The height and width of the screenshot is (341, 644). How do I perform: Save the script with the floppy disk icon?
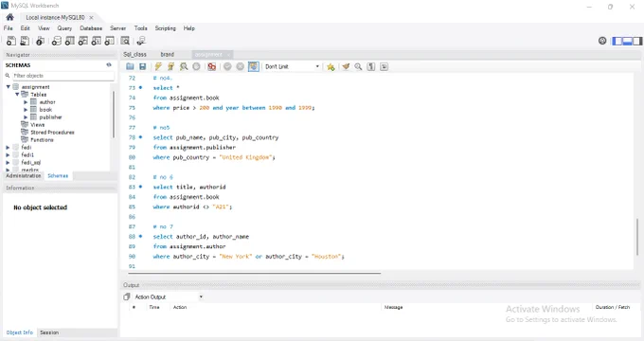click(142, 66)
